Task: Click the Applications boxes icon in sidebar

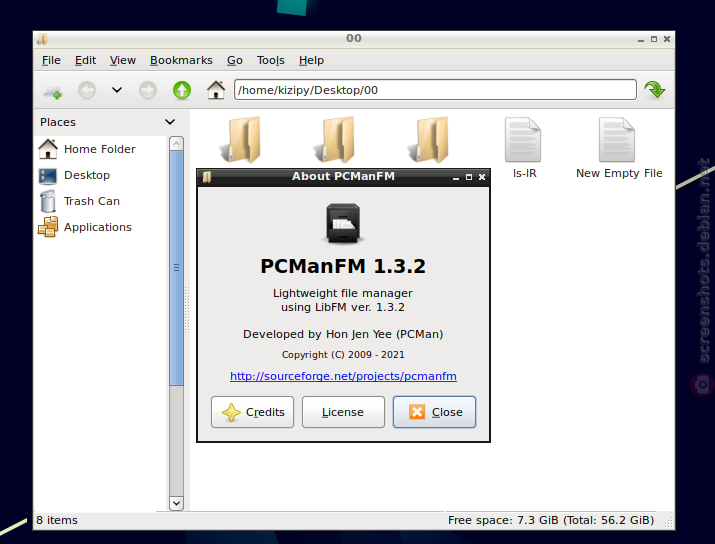Action: click(x=48, y=227)
